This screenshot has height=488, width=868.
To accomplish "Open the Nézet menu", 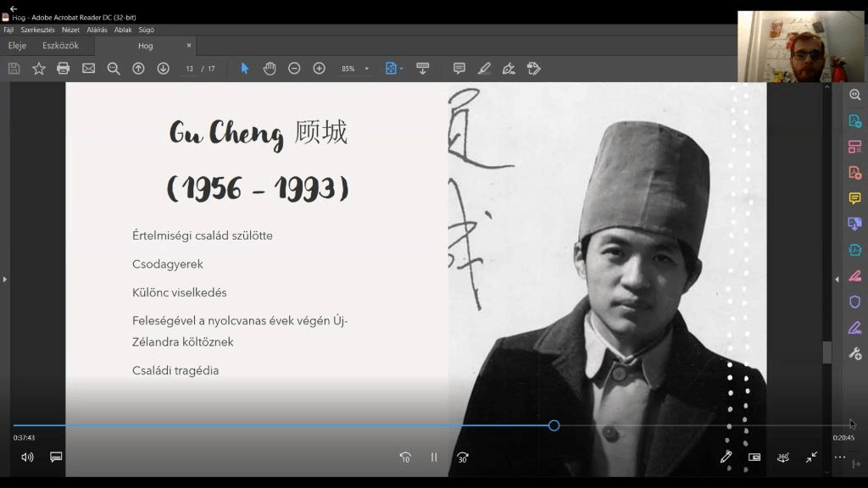I will pyautogui.click(x=70, y=30).
